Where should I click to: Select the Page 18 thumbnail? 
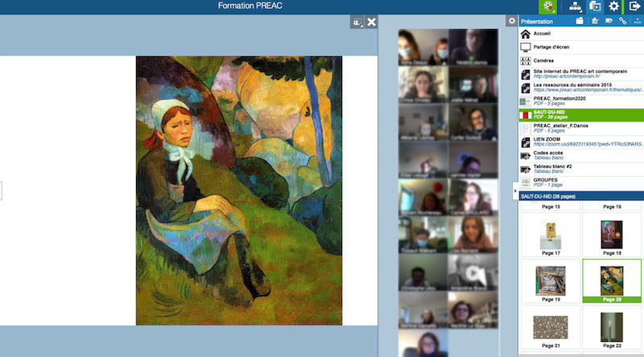(612, 235)
